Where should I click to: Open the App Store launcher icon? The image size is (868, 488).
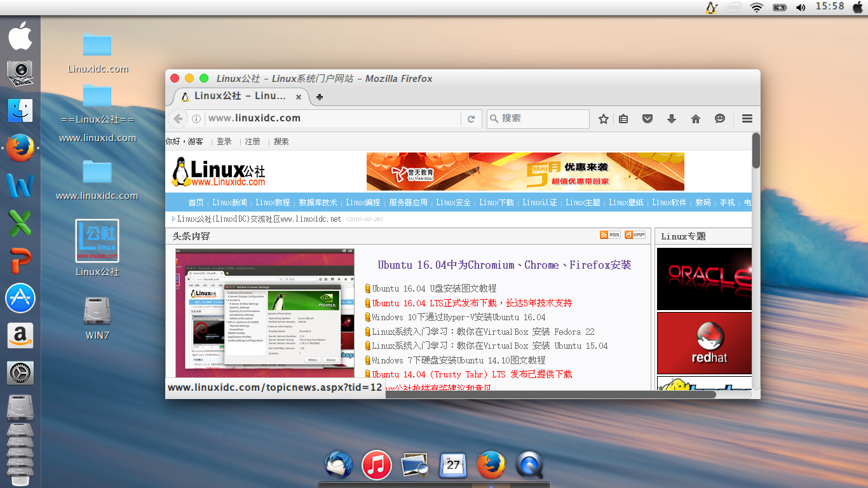[20, 298]
